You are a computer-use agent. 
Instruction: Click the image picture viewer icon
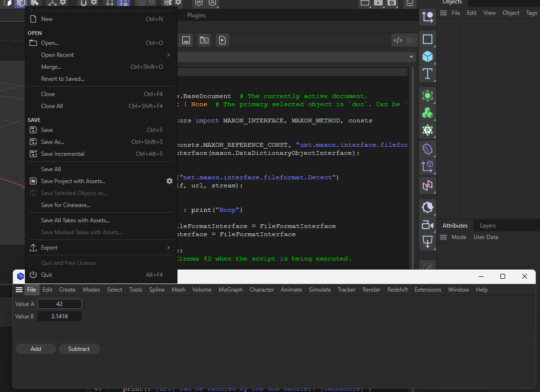[186, 40]
